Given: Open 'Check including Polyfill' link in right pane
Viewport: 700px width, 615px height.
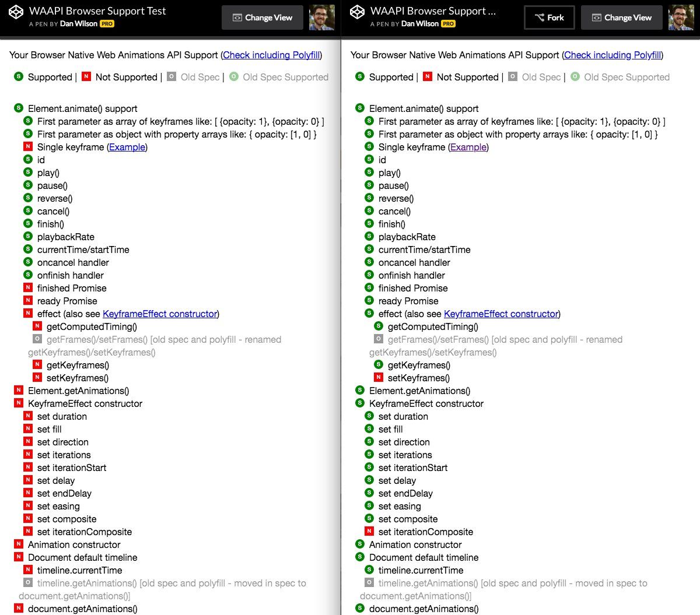Looking at the screenshot, I should coord(612,55).
